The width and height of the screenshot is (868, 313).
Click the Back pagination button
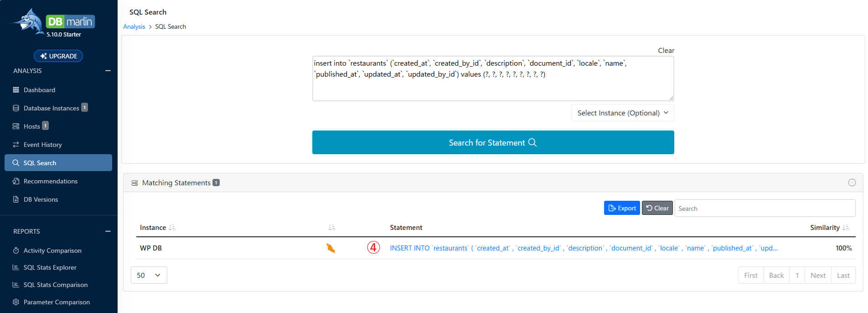pos(776,275)
